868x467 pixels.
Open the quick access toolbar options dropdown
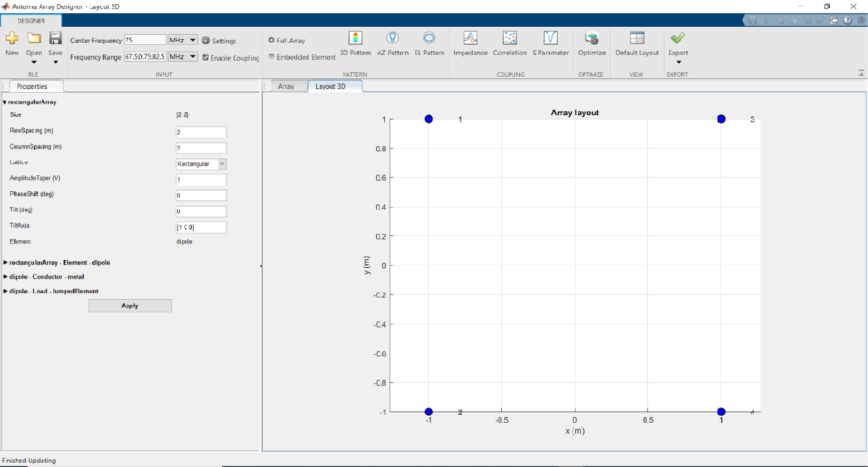(861, 20)
